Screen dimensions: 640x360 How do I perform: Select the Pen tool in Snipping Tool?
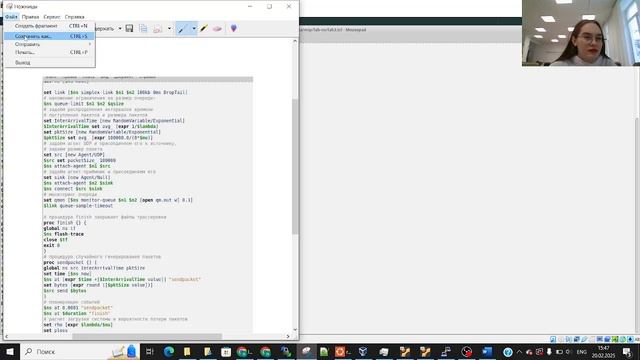tap(182, 29)
